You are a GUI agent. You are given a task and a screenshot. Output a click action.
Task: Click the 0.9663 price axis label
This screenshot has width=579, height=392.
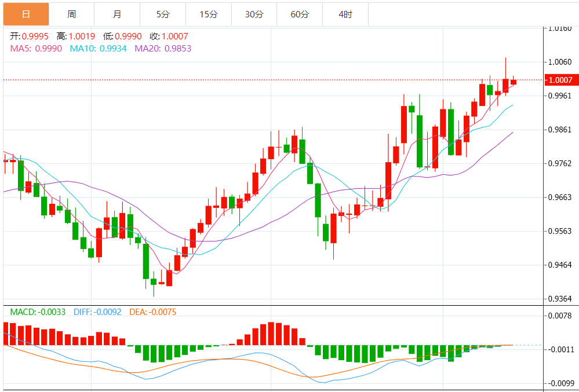click(x=560, y=197)
